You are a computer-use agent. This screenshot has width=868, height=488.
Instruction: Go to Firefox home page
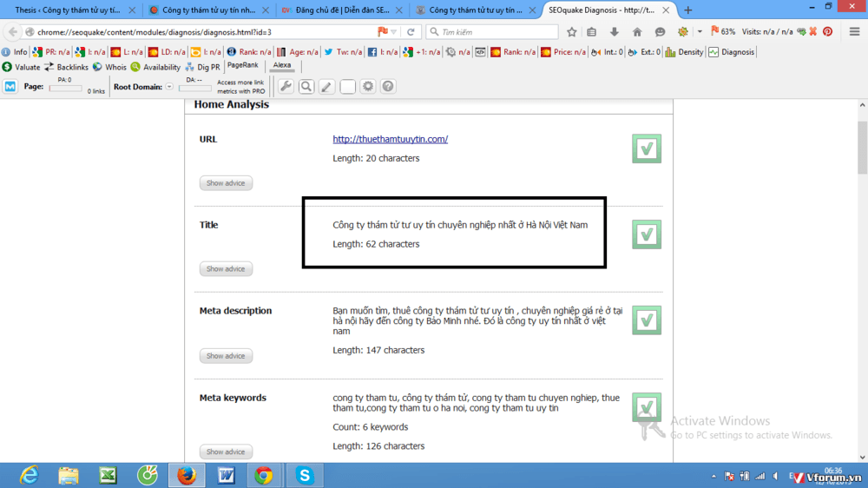637,32
